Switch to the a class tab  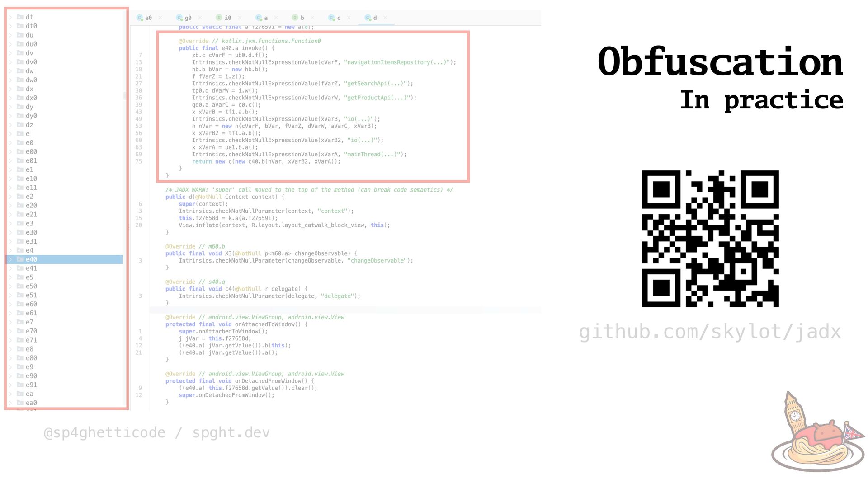pyautogui.click(x=265, y=18)
